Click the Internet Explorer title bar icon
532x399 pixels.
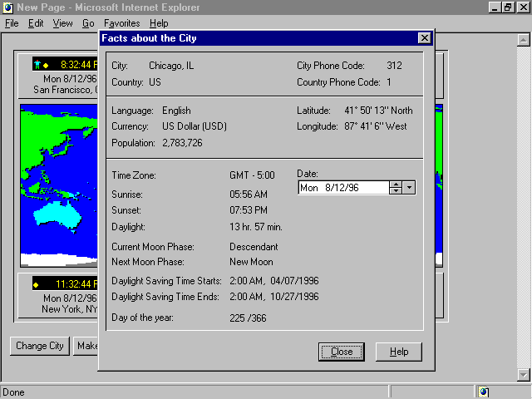[x=7, y=7]
